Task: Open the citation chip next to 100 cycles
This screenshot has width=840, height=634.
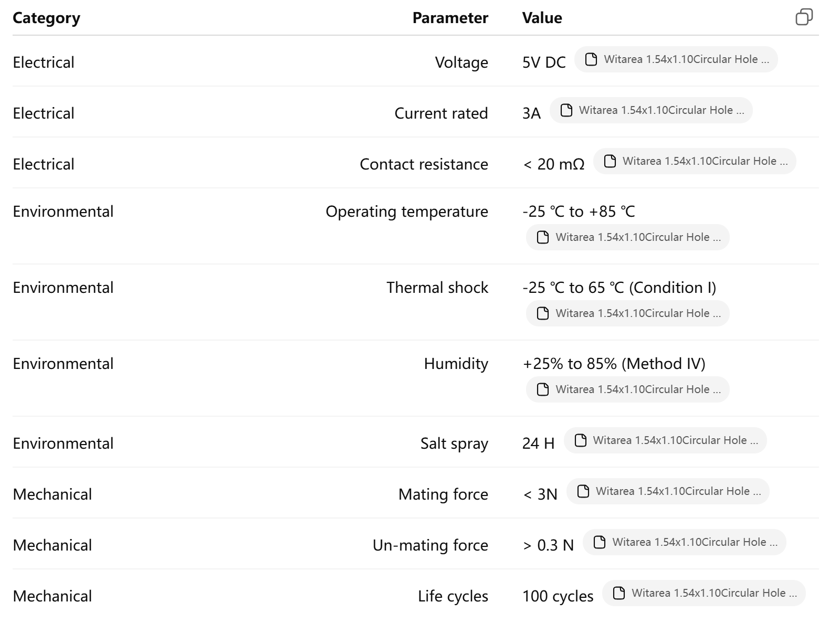Action: pos(703,593)
